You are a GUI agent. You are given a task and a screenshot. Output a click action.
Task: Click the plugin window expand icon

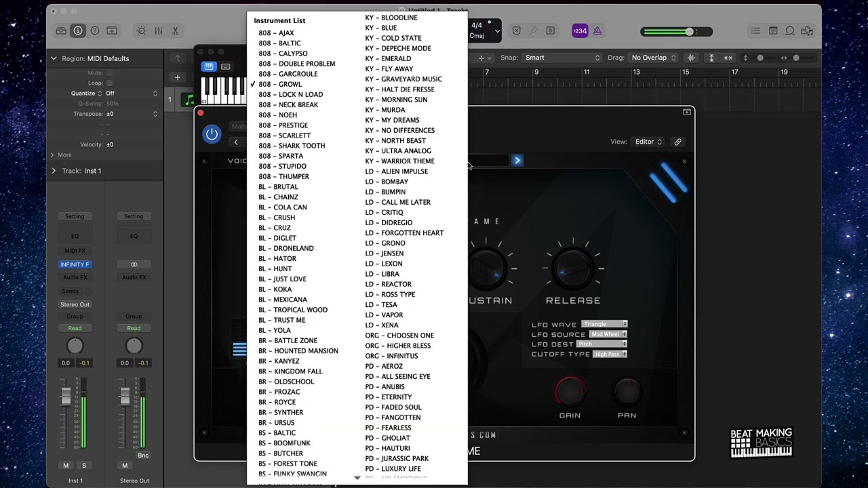point(687,113)
